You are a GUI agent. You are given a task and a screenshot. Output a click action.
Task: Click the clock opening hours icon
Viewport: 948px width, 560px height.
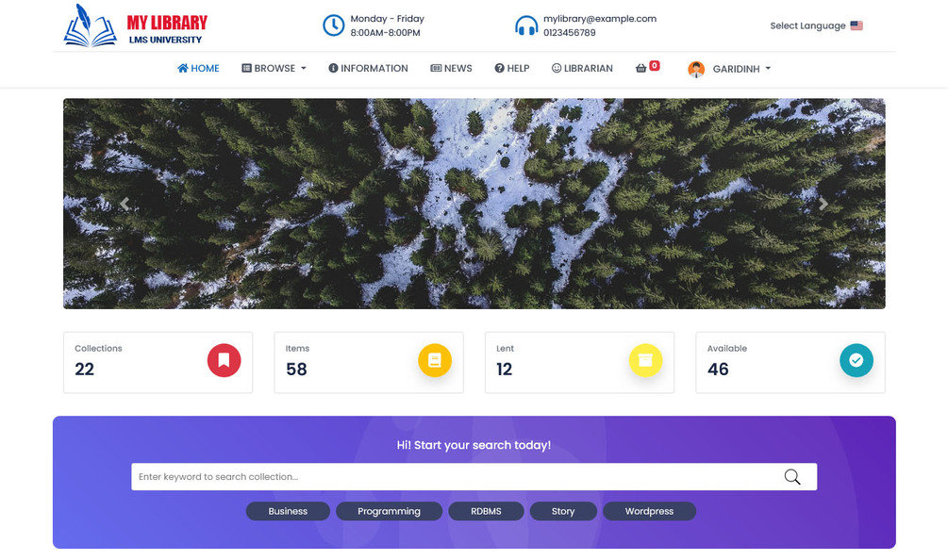(x=333, y=25)
